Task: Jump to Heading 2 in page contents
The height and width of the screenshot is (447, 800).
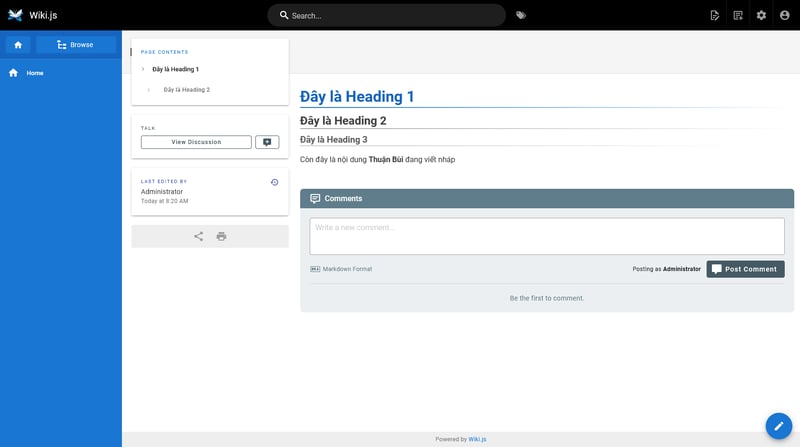Action: 186,90
